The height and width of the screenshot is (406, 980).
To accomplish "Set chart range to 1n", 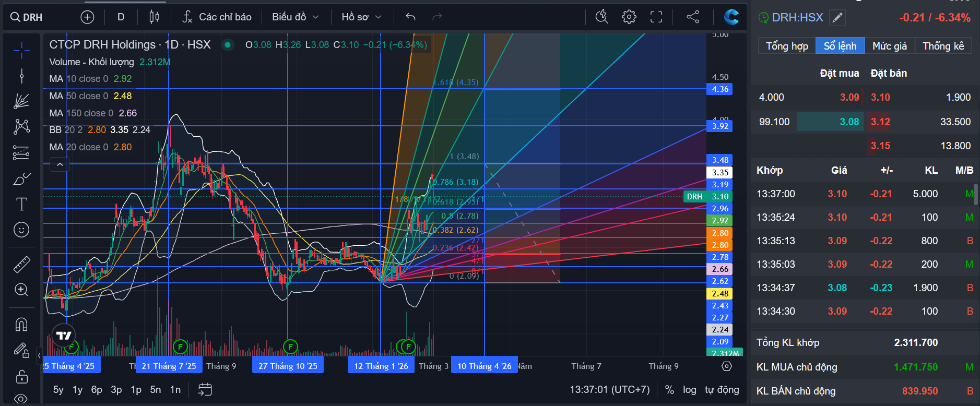I will 175,390.
